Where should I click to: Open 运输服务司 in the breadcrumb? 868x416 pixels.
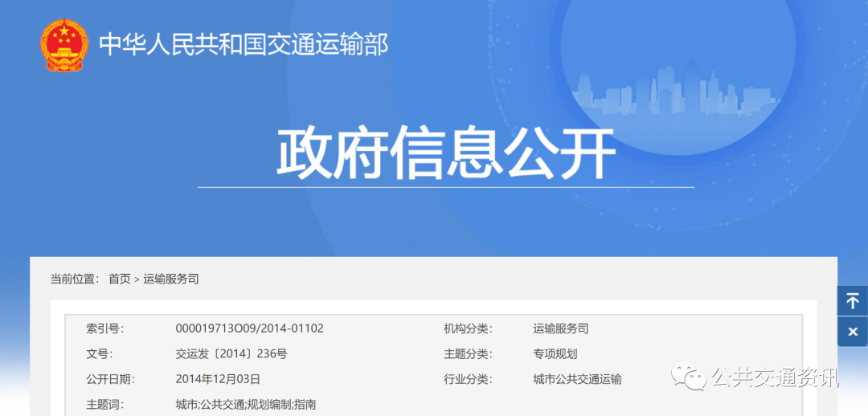(x=171, y=279)
